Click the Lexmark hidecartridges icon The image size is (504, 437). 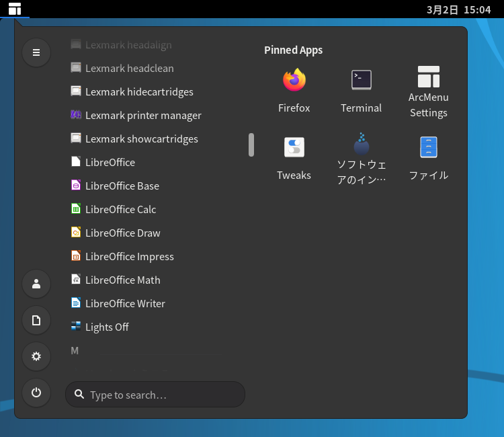(x=76, y=91)
